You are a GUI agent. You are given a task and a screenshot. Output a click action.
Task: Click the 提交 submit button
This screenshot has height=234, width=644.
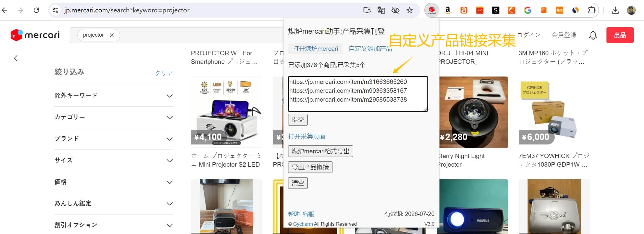(x=298, y=120)
